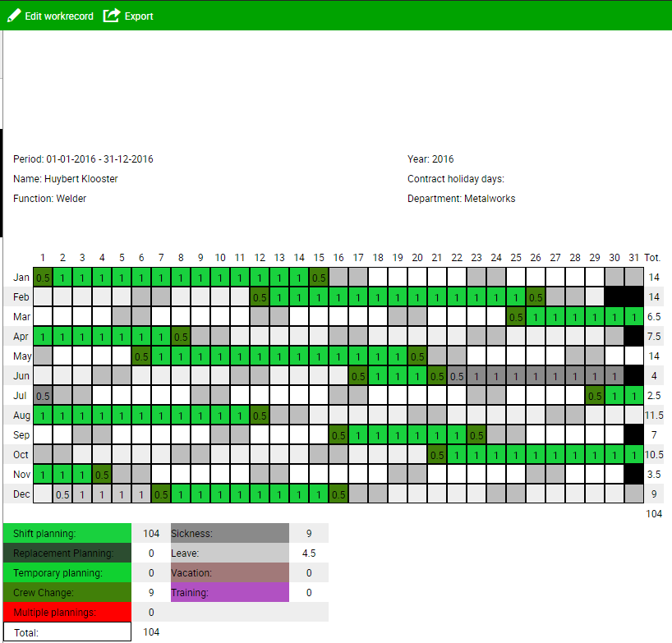Select the grey 0.5 cell on July 1

pyautogui.click(x=43, y=396)
